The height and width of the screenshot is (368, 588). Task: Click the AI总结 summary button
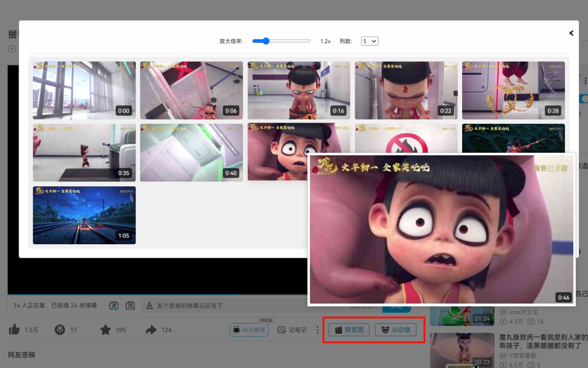[x=396, y=330]
